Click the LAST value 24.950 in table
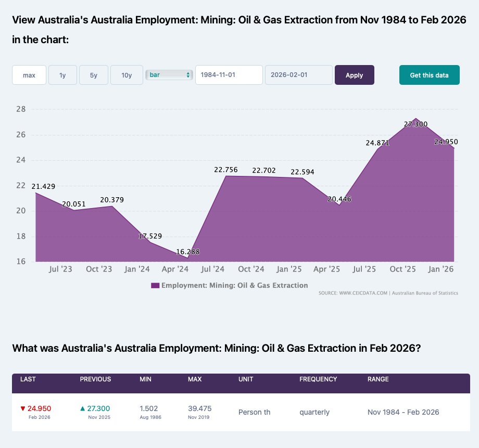This screenshot has height=448, width=479. (39, 408)
